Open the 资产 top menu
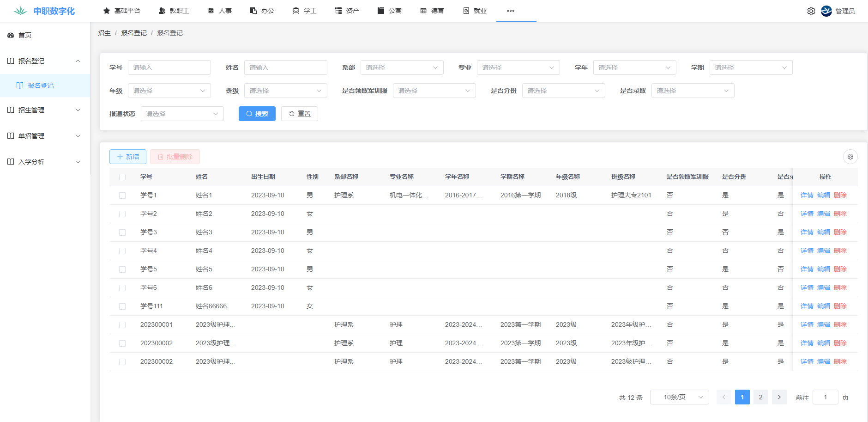868x422 pixels. 347,11
